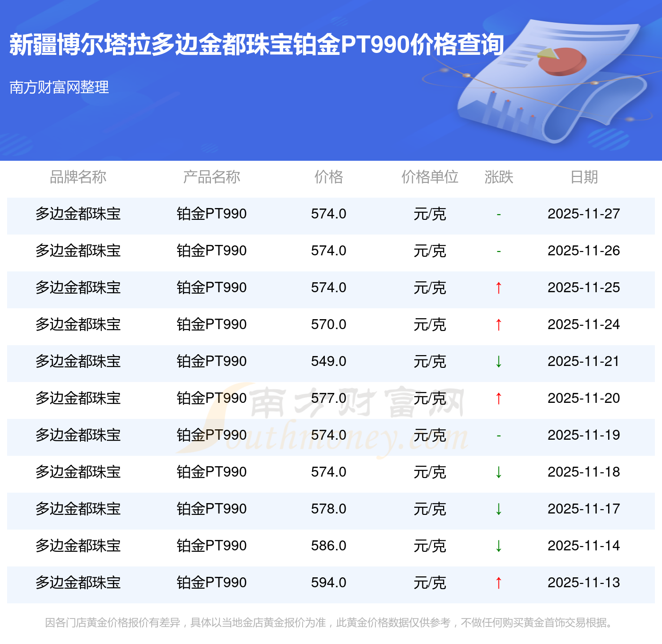Viewport: 662px width, 644px height.
Task: Click 元/克 in the 2025-11-27 row
Action: 430,214
